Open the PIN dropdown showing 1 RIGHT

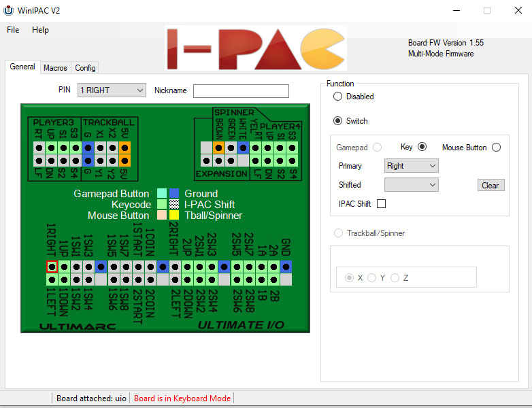(x=112, y=90)
